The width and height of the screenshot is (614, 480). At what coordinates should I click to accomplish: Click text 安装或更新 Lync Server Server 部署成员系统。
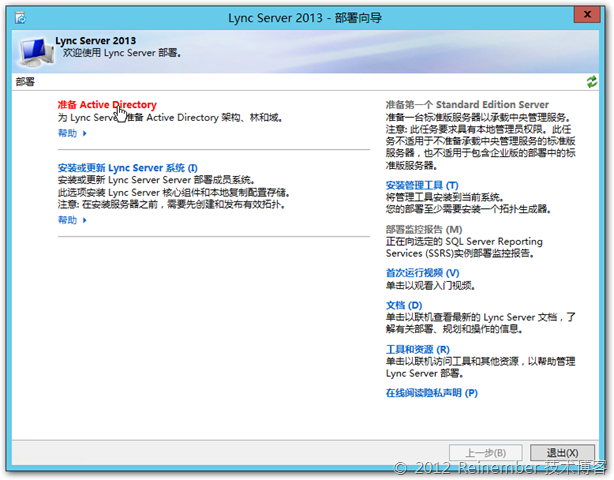pyautogui.click(x=157, y=180)
